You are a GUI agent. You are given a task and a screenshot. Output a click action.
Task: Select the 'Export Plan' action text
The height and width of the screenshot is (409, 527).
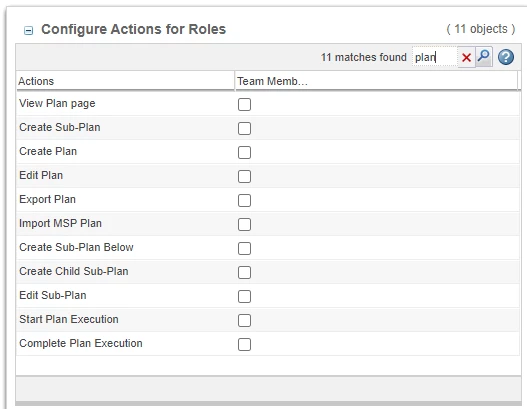[47, 200]
